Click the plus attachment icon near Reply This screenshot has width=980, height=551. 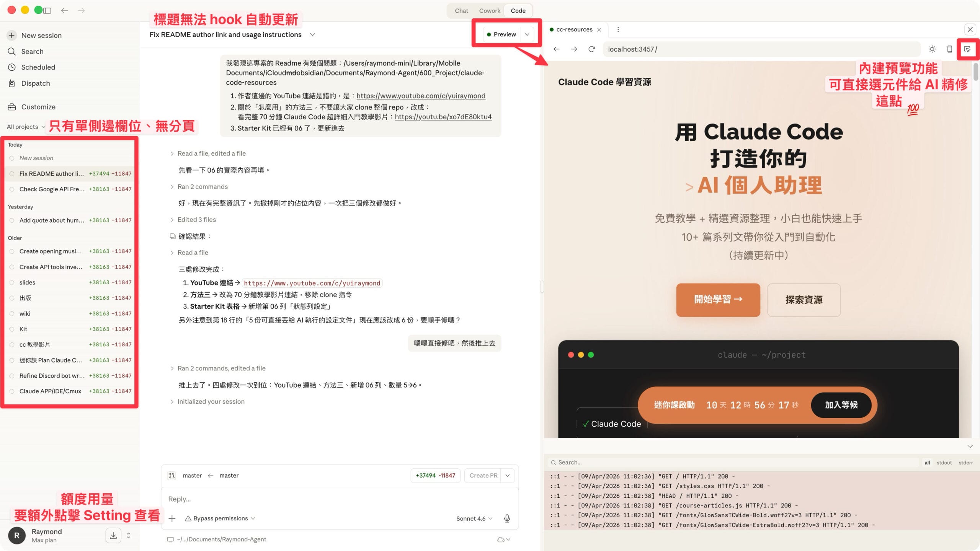pyautogui.click(x=172, y=518)
